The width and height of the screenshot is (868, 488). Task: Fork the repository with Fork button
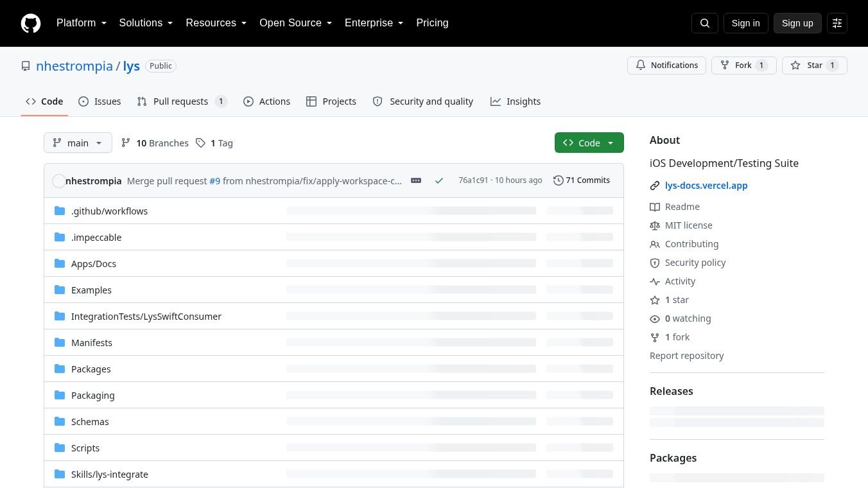(x=743, y=65)
